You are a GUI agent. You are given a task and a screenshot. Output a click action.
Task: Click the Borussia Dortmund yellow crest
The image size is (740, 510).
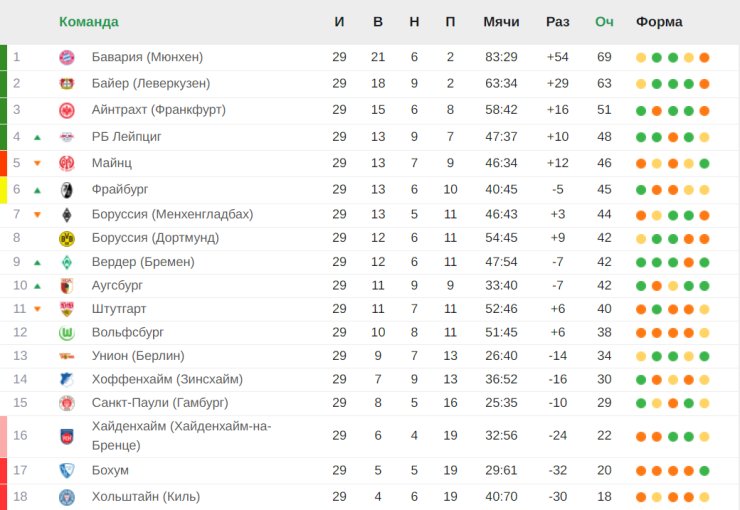point(67,238)
